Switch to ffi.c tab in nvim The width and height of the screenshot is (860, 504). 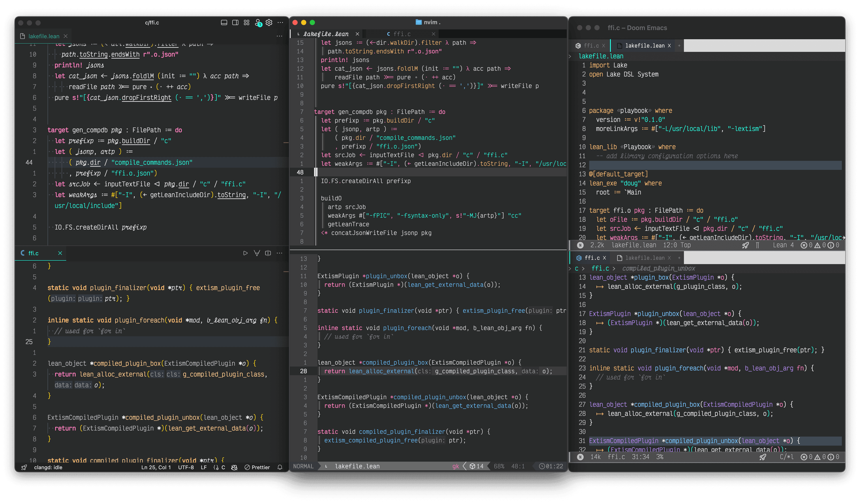pos(402,34)
